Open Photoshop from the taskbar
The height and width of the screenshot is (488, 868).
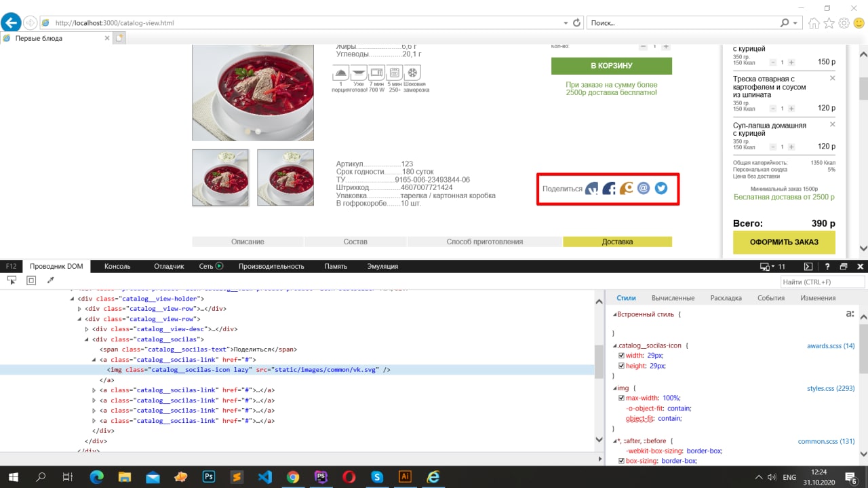click(209, 476)
